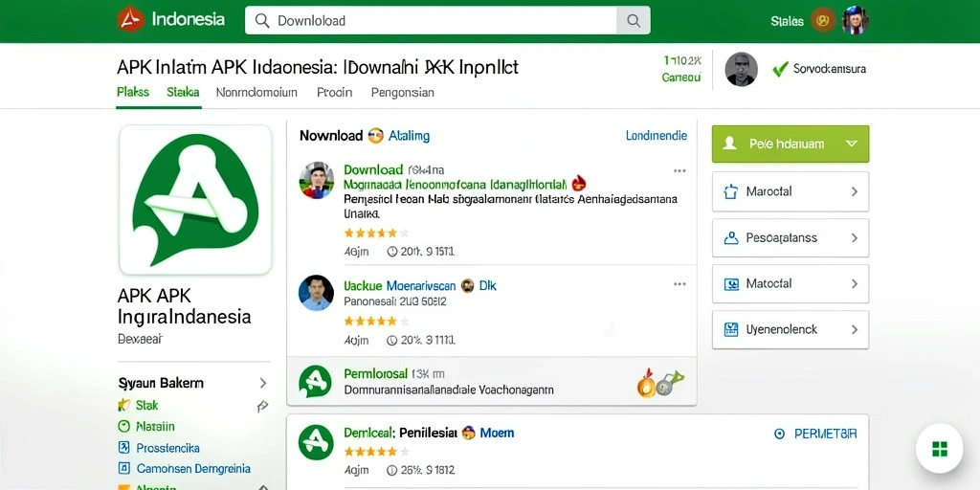Click the star rating of the Download review
Screen dimensions: 980x490
(376, 234)
